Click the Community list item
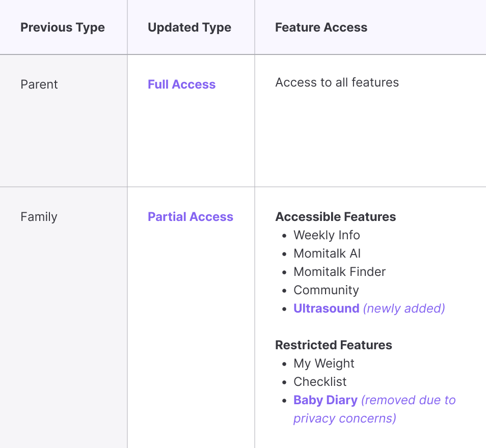The image size is (486, 448). coord(326,290)
